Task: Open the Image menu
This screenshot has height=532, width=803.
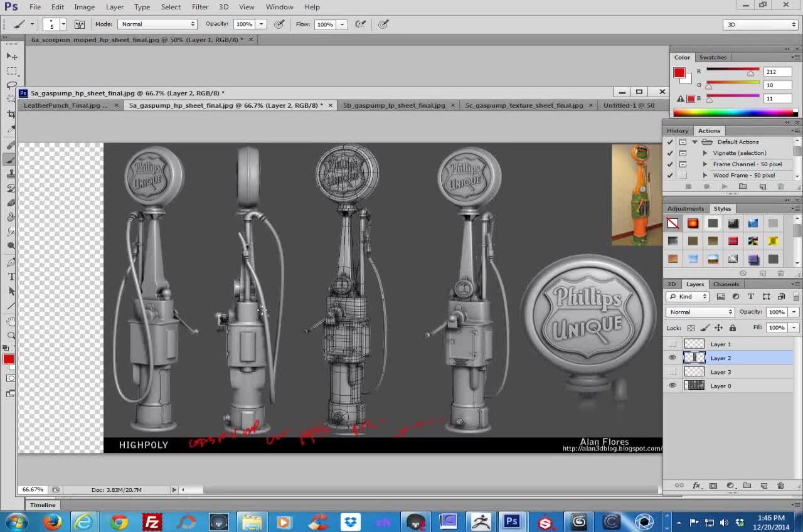Action: [x=84, y=7]
